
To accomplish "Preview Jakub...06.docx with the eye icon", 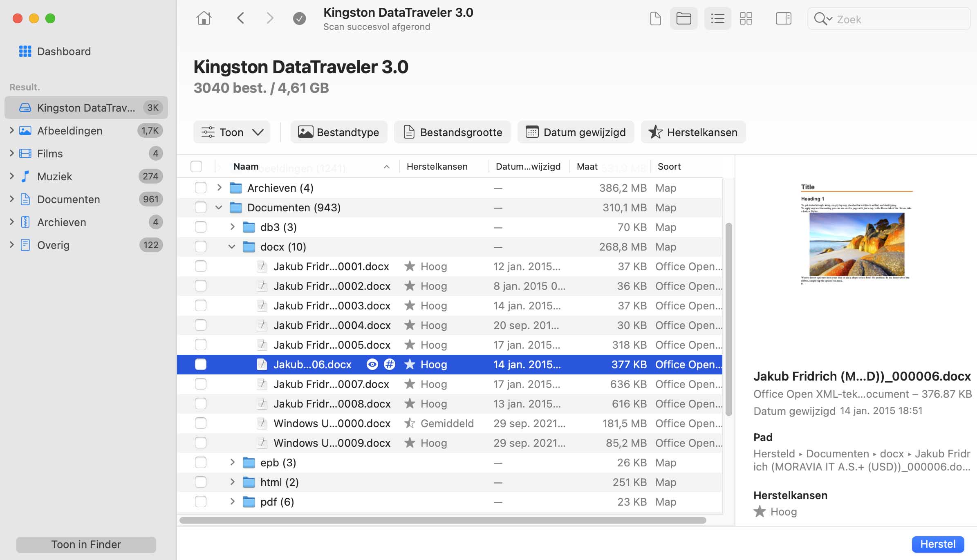I will pos(372,364).
